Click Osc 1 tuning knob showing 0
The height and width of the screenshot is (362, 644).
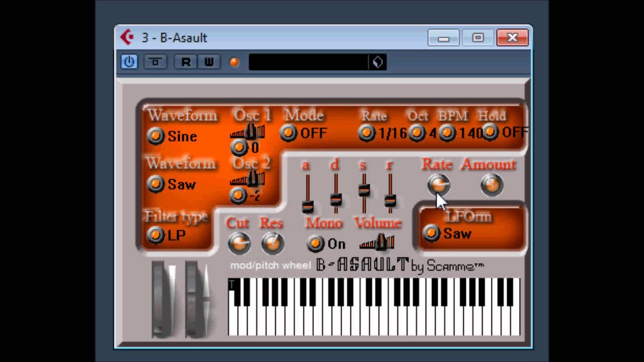tap(239, 147)
